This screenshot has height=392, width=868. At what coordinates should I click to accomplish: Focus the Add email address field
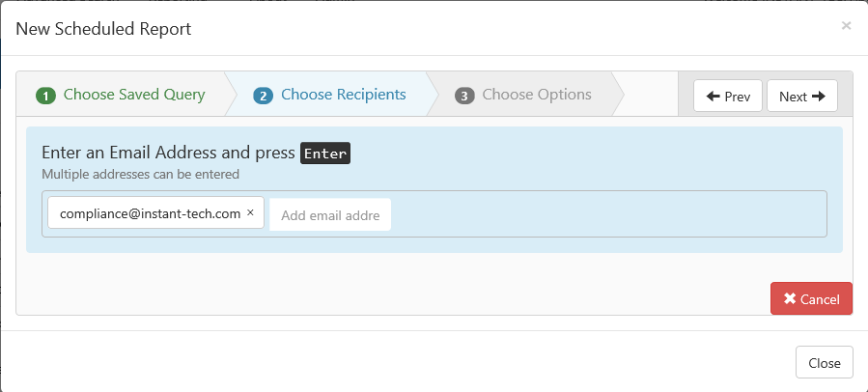[x=330, y=214]
